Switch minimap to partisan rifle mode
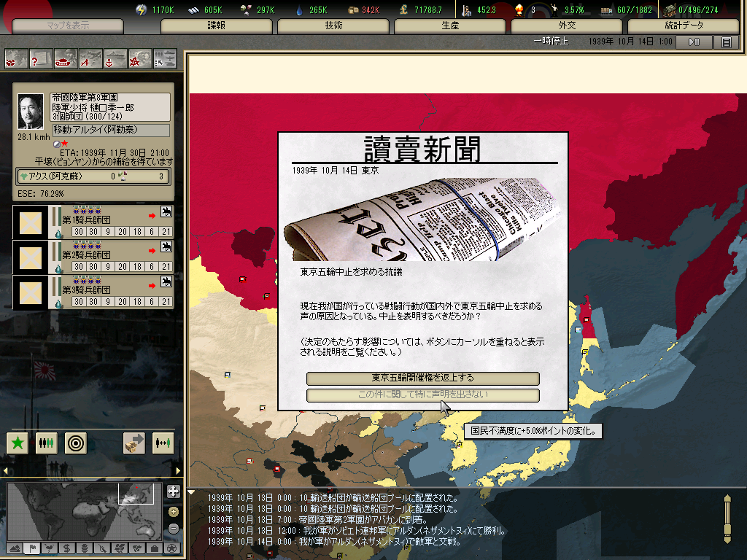Image resolution: width=747 pixels, height=560 pixels. [x=102, y=548]
